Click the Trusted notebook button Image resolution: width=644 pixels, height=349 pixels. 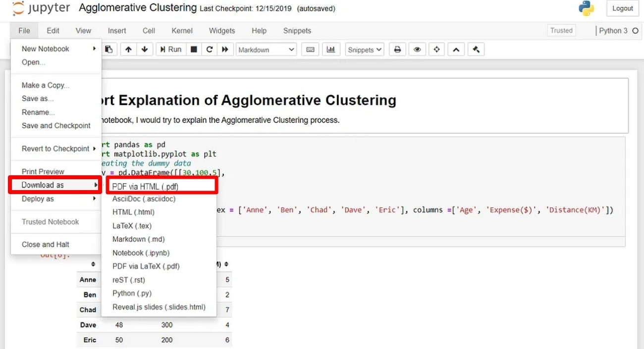click(561, 31)
